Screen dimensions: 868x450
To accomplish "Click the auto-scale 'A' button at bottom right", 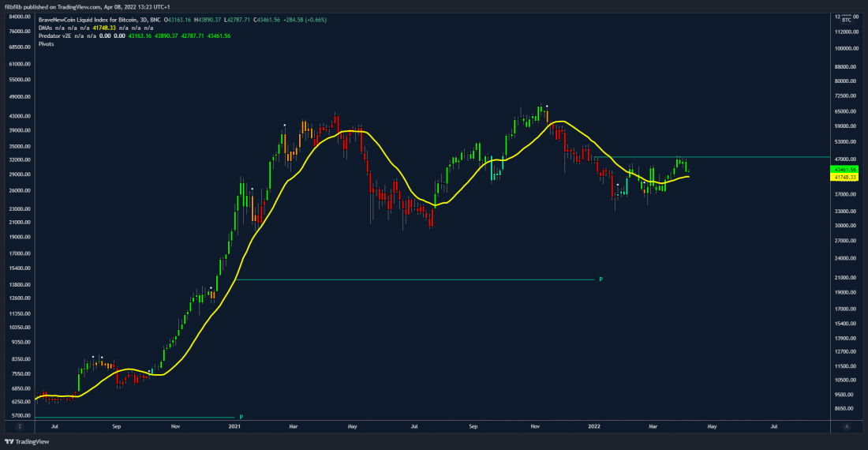I will click(846, 426).
